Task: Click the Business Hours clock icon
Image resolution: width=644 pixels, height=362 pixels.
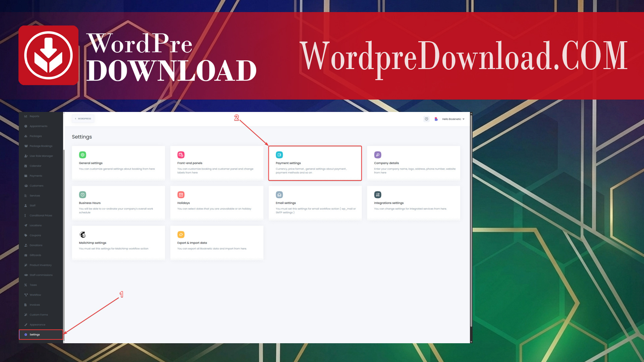Action: tap(83, 195)
